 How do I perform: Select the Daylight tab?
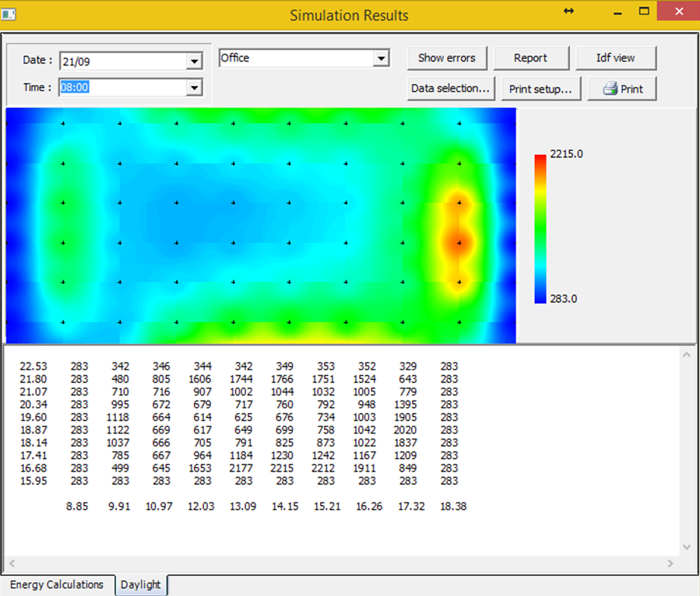[141, 584]
